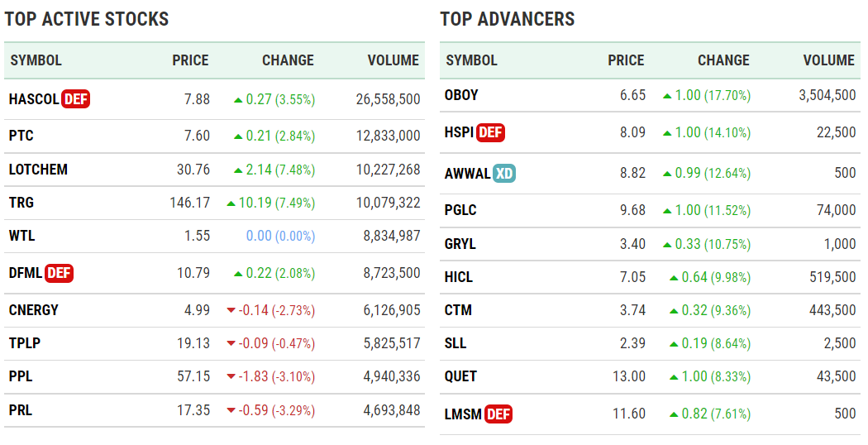Open the LOTCHEM stock symbol
The width and height of the screenshot is (868, 445).
pyautogui.click(x=38, y=170)
